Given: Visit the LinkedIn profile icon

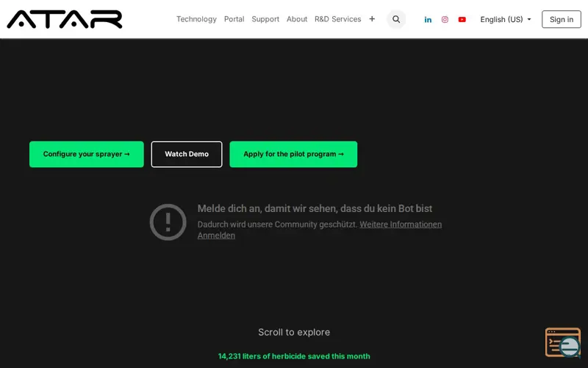Looking at the screenshot, I should [428, 20].
